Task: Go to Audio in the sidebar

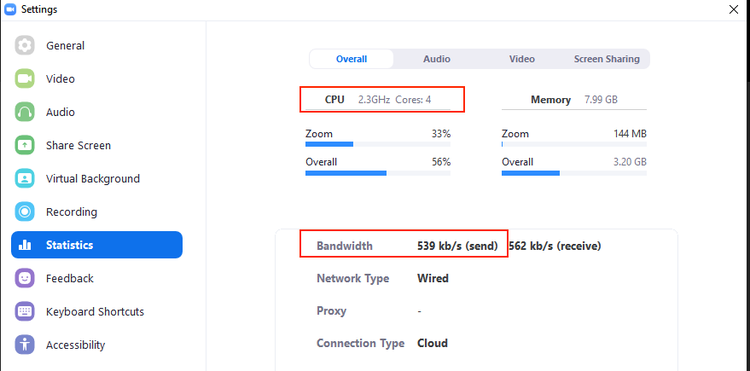Action: 97,112
